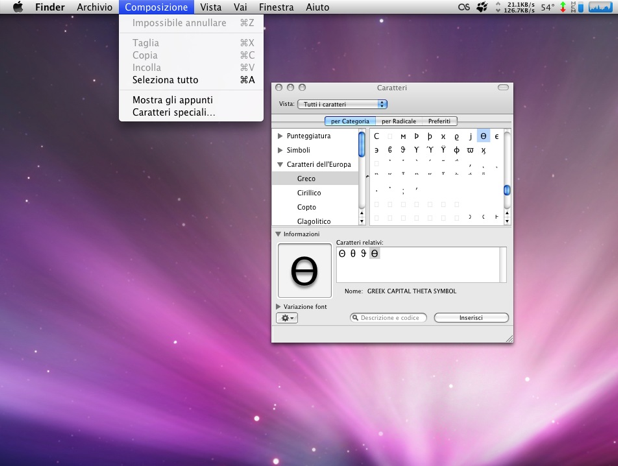Select the j glyph in first grid row
The width and height of the screenshot is (618, 466).
470,136
